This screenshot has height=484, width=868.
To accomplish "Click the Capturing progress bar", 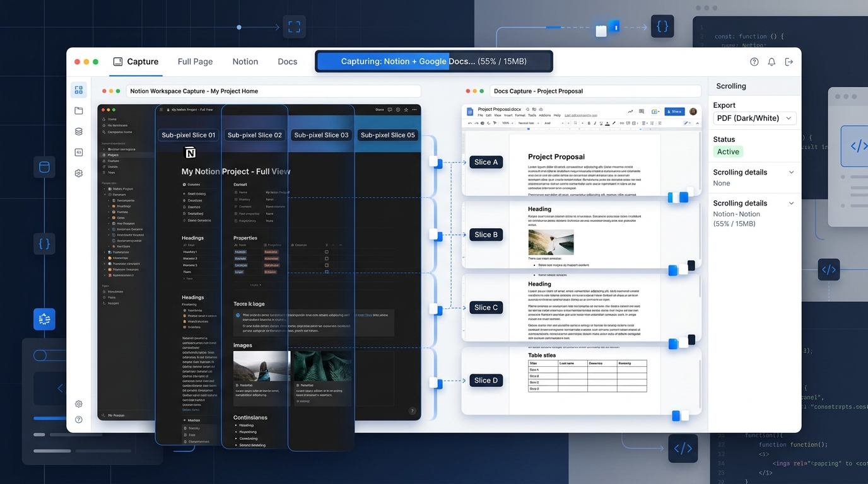I will coord(434,61).
